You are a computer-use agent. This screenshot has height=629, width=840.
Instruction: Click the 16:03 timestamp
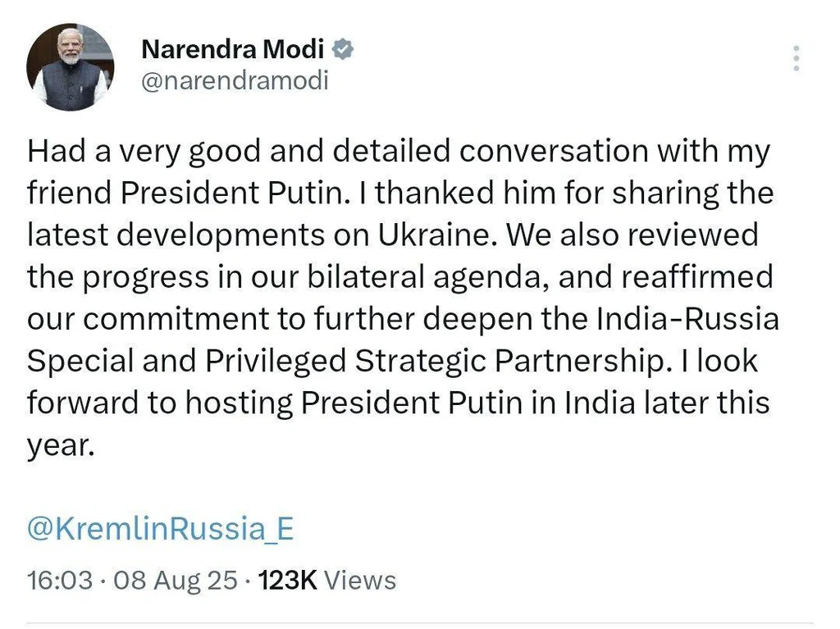click(x=60, y=581)
